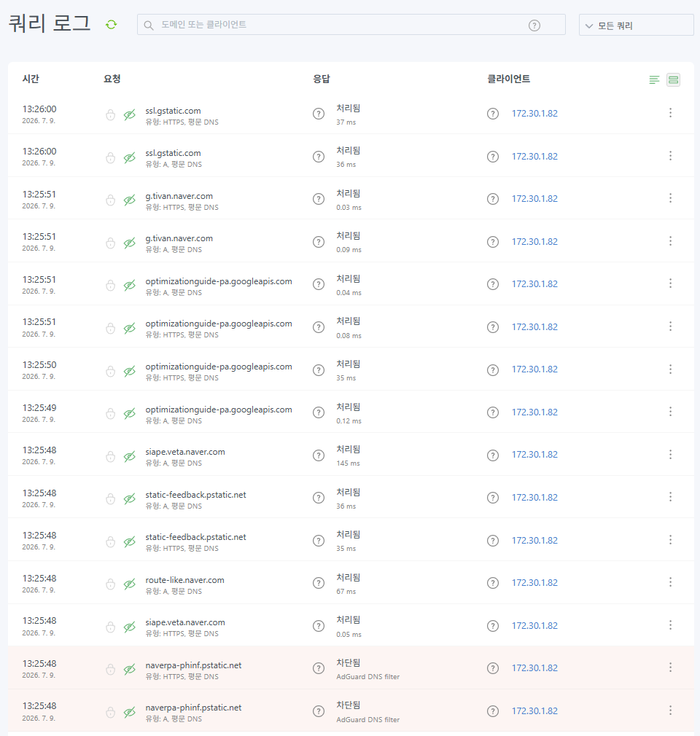Click crossed-eye tracker icon for ssl.gstatic.com HTTPS
This screenshot has width=700, height=736.
pos(130,115)
